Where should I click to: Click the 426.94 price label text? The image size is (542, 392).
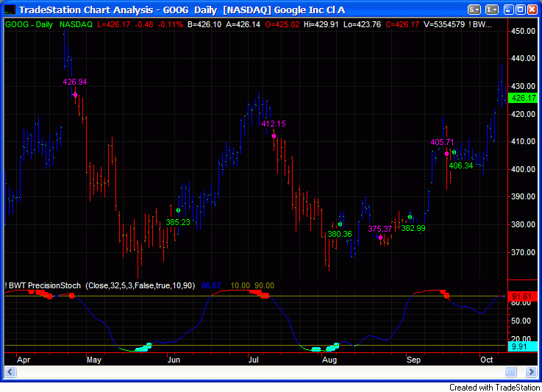pyautogui.click(x=75, y=82)
